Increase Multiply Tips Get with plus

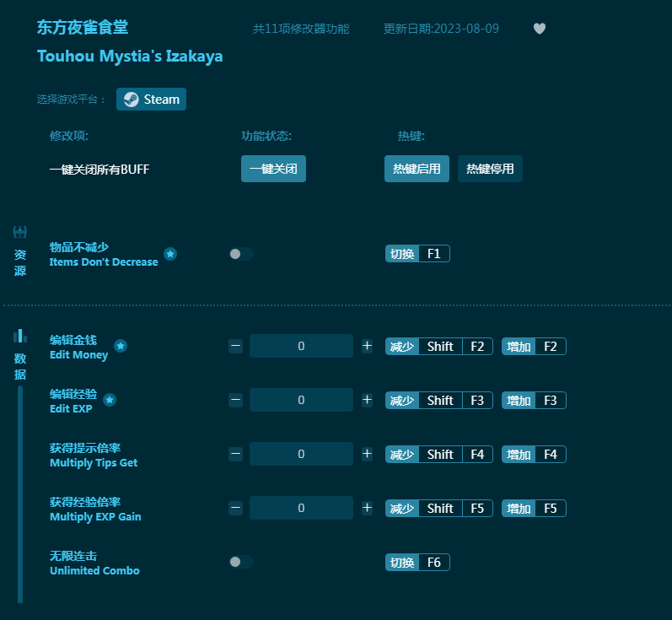point(367,454)
